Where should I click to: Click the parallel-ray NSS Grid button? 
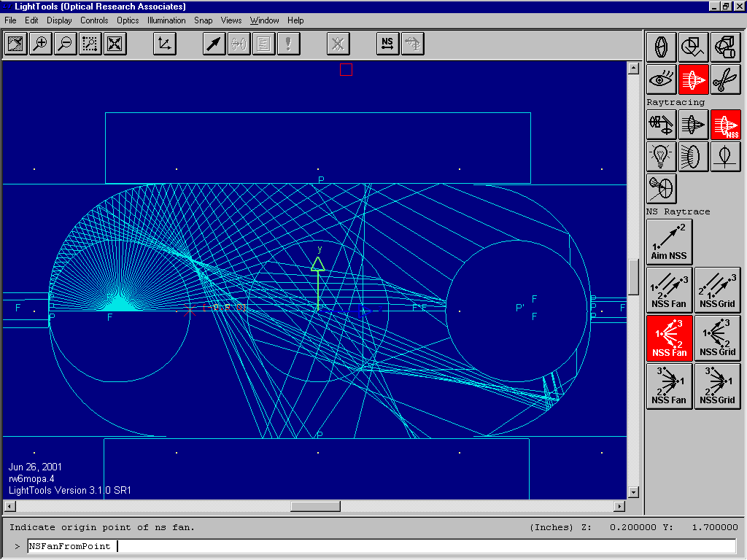(718, 289)
